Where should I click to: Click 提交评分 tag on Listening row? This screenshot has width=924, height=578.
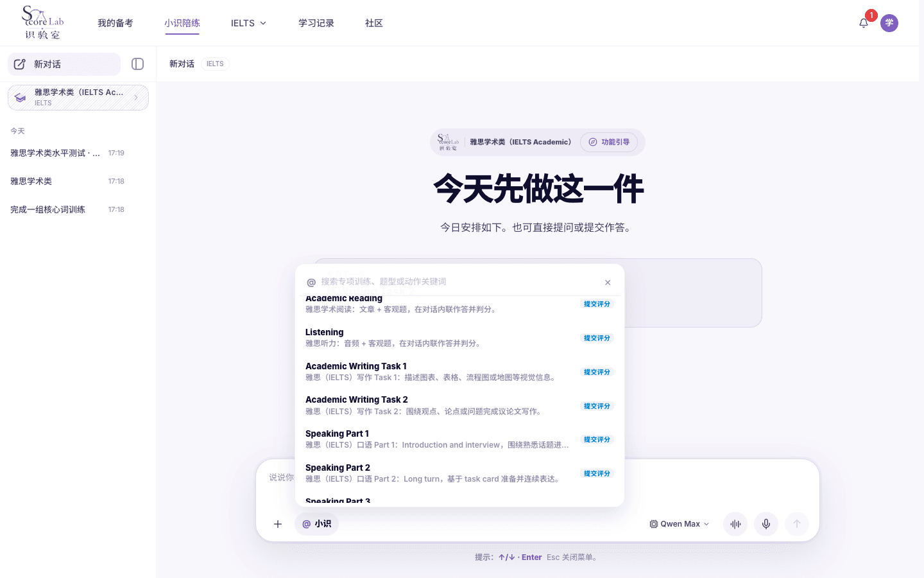(597, 338)
